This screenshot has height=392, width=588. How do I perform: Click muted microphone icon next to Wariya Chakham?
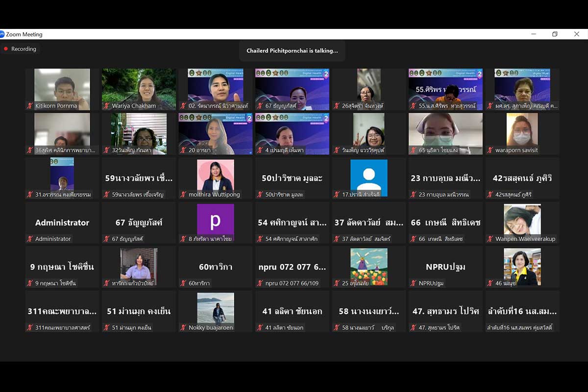click(107, 106)
